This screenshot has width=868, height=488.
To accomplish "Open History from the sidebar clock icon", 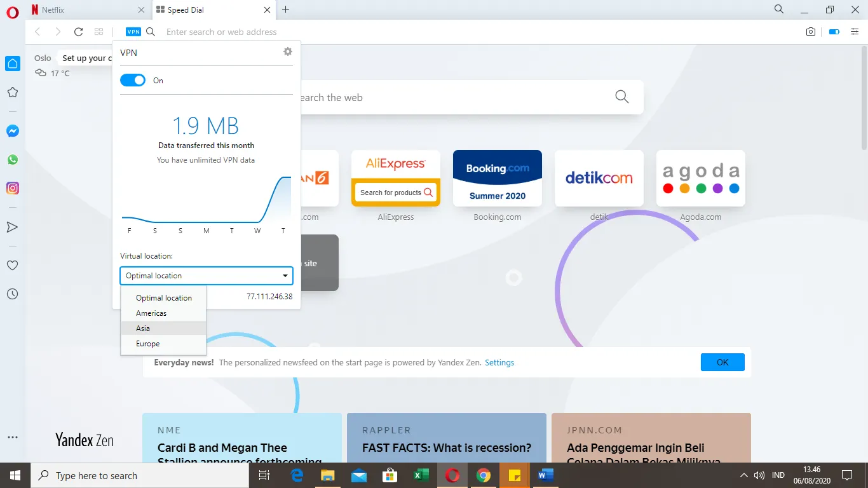I will (12, 294).
